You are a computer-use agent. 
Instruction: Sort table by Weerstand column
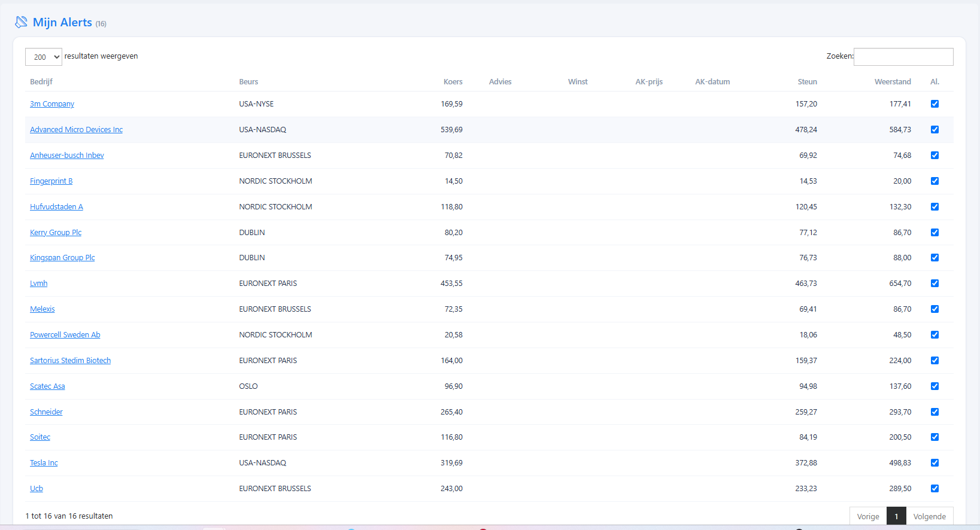click(x=893, y=82)
